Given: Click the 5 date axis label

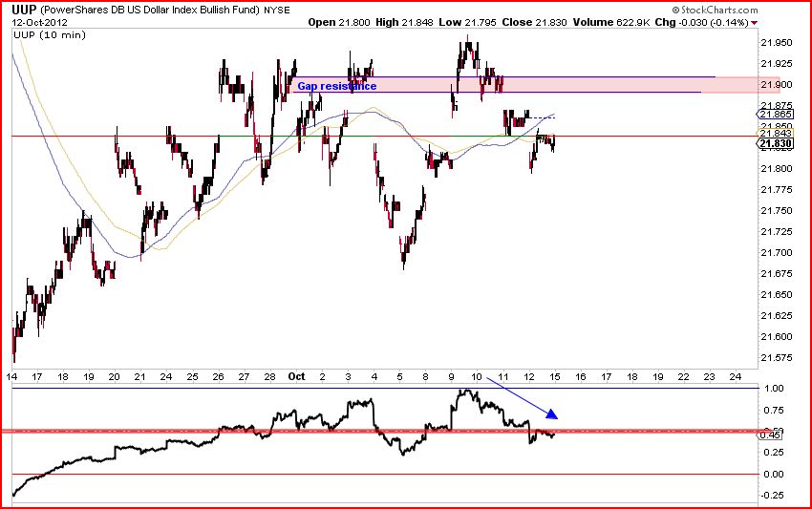Looking at the screenshot, I should coord(399,376).
